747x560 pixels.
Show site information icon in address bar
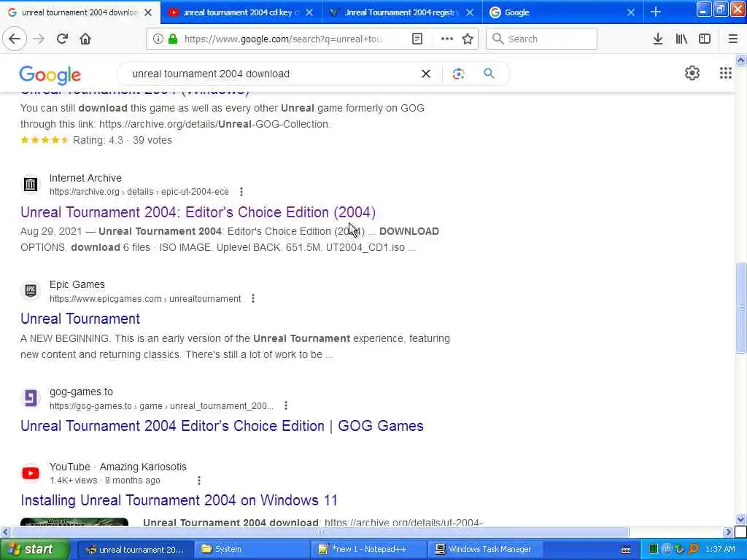158,39
